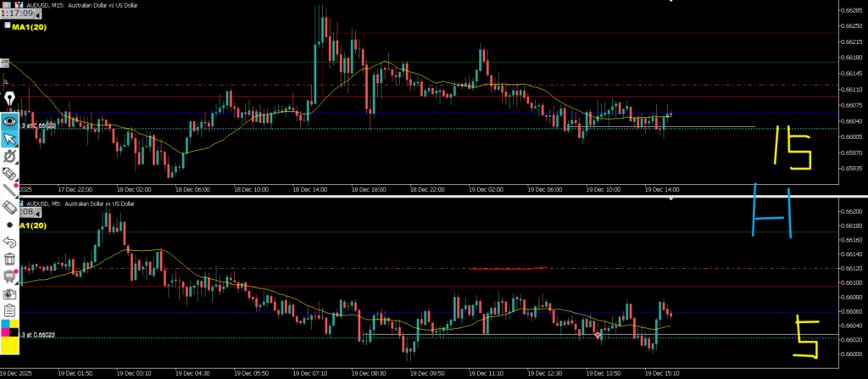Pick the cyan color swatch

tap(4, 325)
